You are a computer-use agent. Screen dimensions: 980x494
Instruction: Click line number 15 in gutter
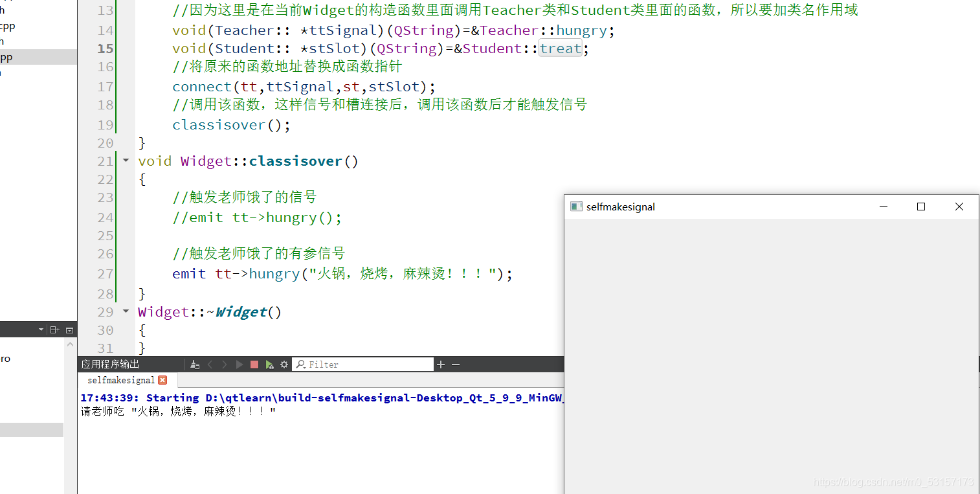pyautogui.click(x=105, y=49)
